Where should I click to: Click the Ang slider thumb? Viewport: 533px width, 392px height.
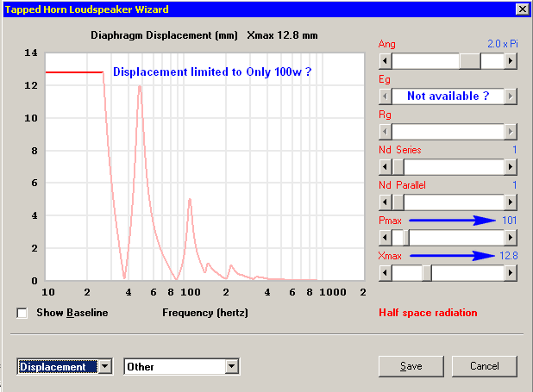click(470, 61)
